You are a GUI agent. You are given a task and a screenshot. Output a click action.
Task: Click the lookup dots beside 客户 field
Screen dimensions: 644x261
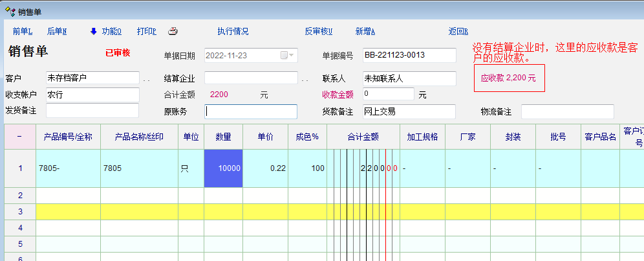pos(147,80)
